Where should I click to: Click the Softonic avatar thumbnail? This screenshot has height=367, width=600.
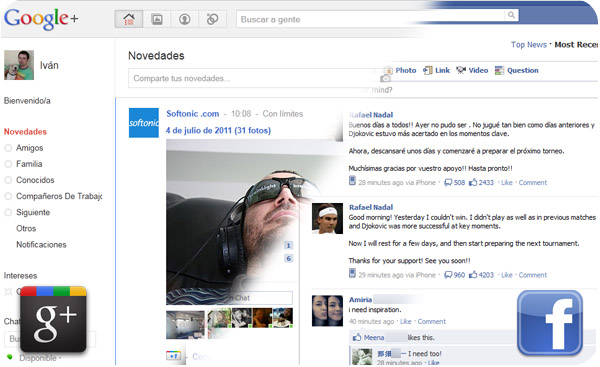(x=143, y=123)
